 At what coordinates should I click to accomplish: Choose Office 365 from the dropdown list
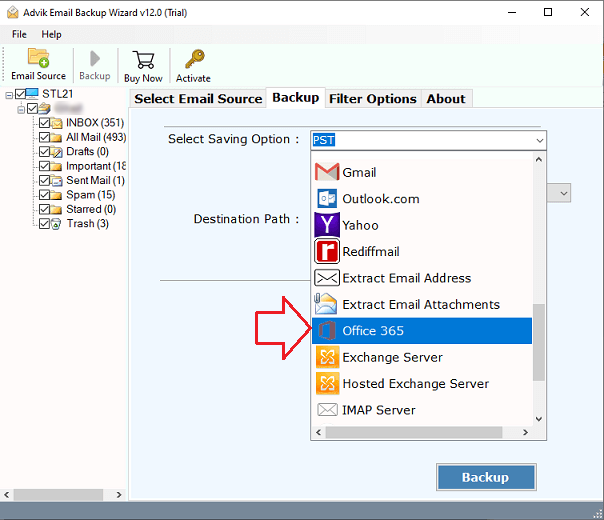(373, 331)
